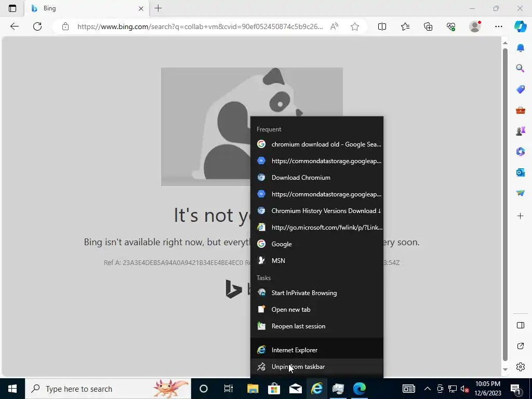Choose Reopen last session task

click(317, 326)
